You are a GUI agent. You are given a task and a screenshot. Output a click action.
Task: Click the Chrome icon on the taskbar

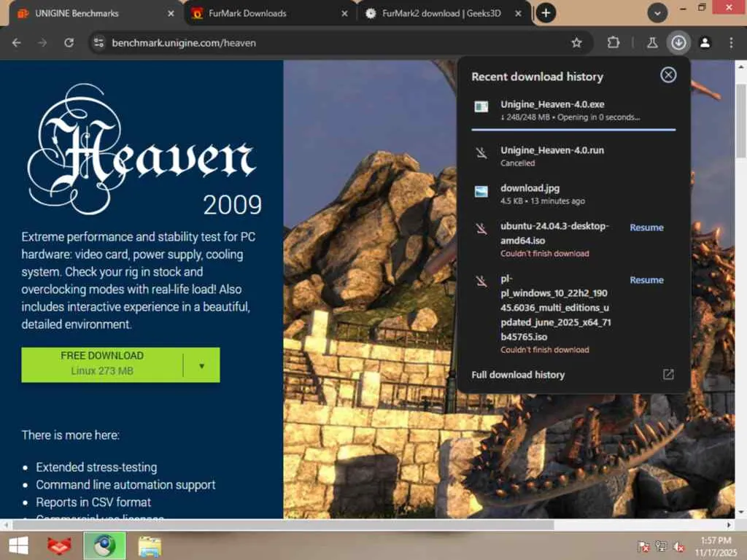[104, 545]
